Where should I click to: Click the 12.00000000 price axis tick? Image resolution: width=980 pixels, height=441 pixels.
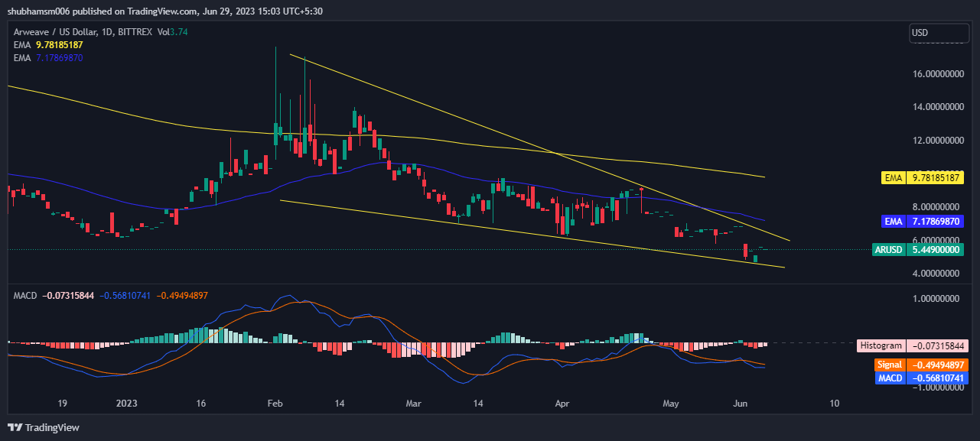pyautogui.click(x=939, y=141)
